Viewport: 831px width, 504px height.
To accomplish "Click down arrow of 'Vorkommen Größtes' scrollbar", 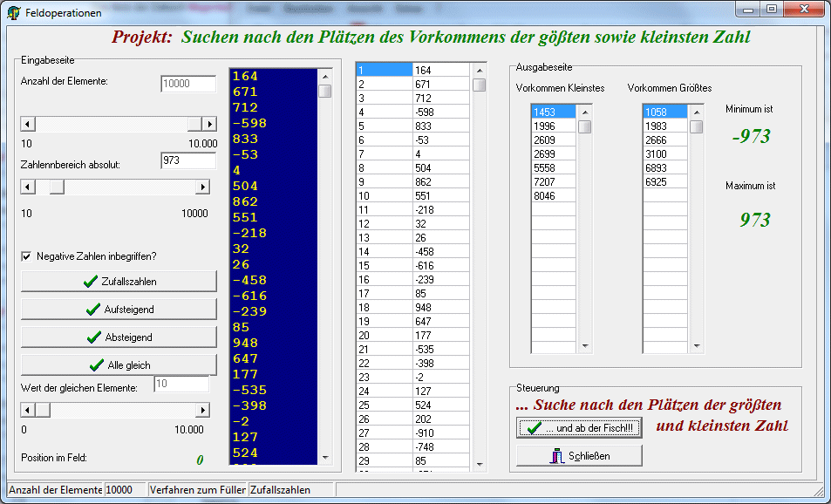I will (x=697, y=346).
